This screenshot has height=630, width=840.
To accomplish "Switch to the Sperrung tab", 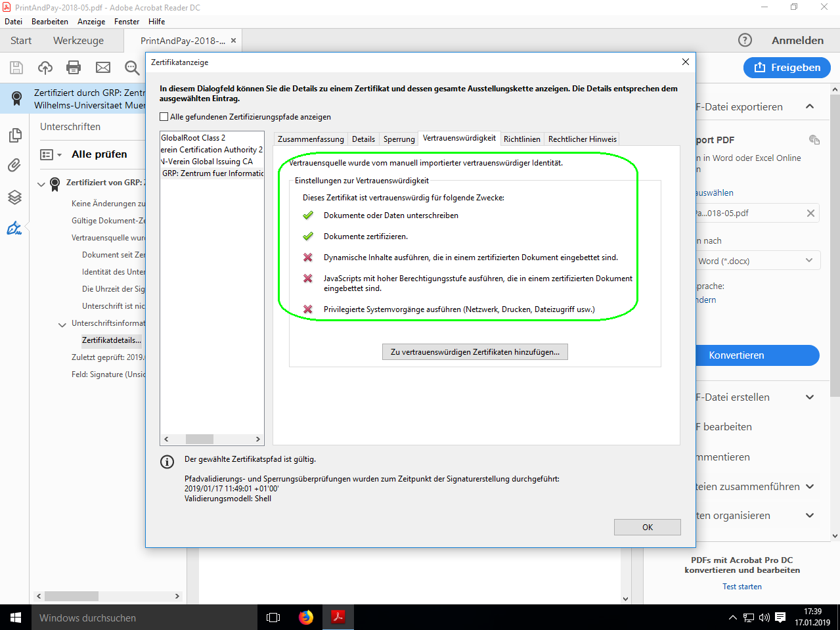I will tap(399, 139).
